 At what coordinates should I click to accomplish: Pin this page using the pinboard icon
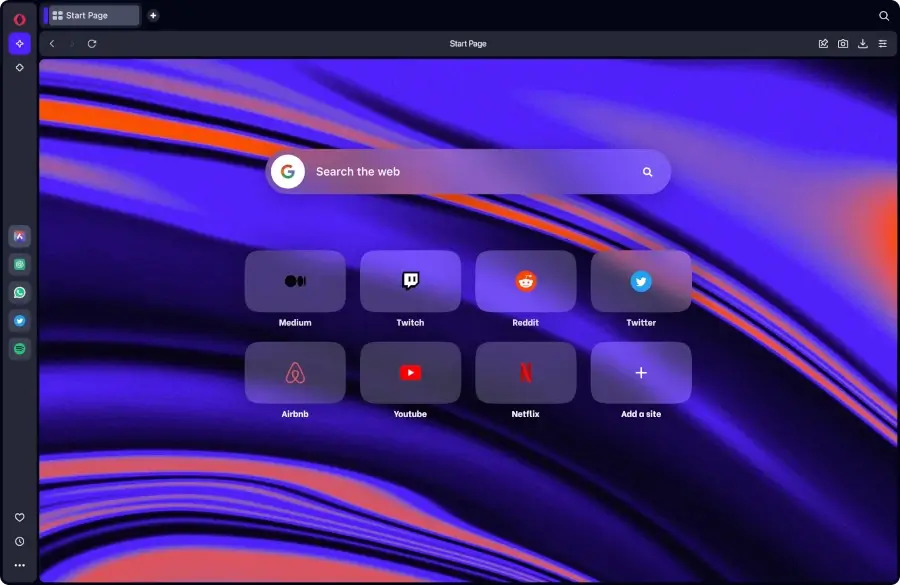(x=823, y=43)
